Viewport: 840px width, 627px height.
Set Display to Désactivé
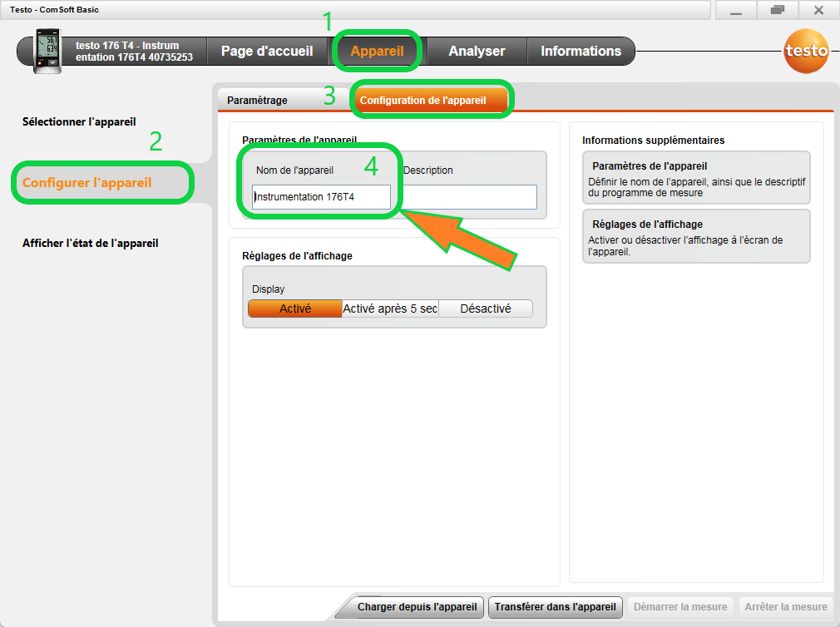click(x=485, y=309)
